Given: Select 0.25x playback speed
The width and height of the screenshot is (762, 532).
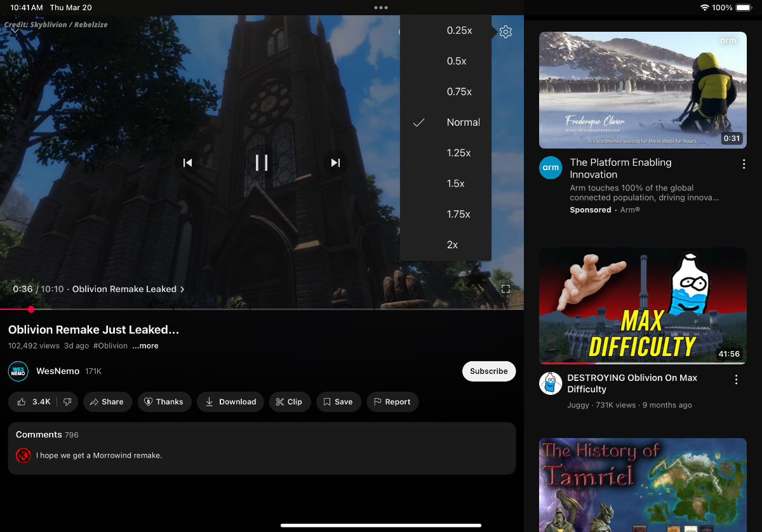Looking at the screenshot, I should point(458,30).
